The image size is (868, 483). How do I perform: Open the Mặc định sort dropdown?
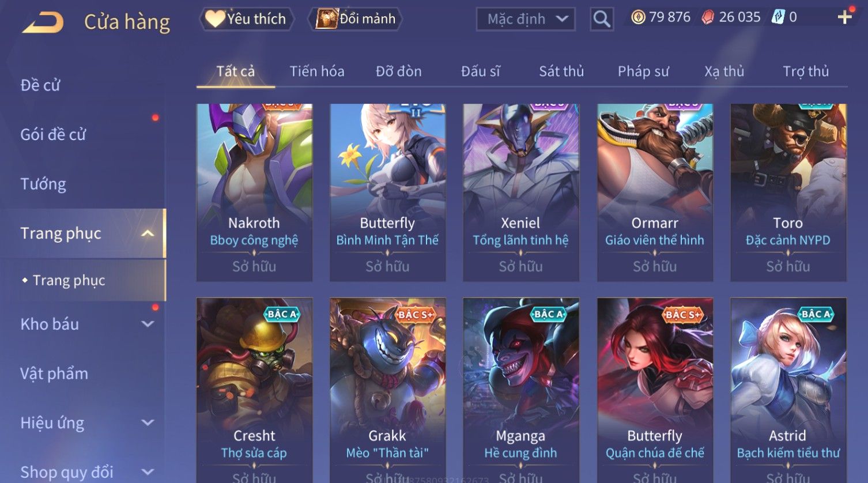526,19
